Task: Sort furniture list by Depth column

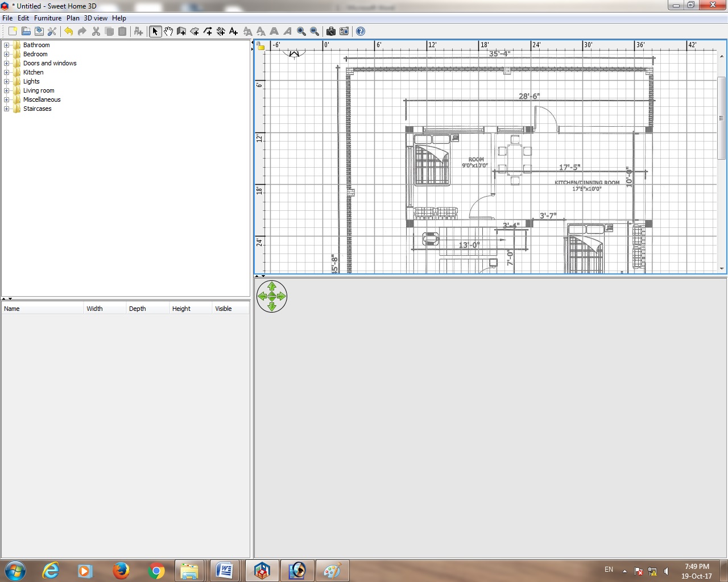Action: (148, 309)
